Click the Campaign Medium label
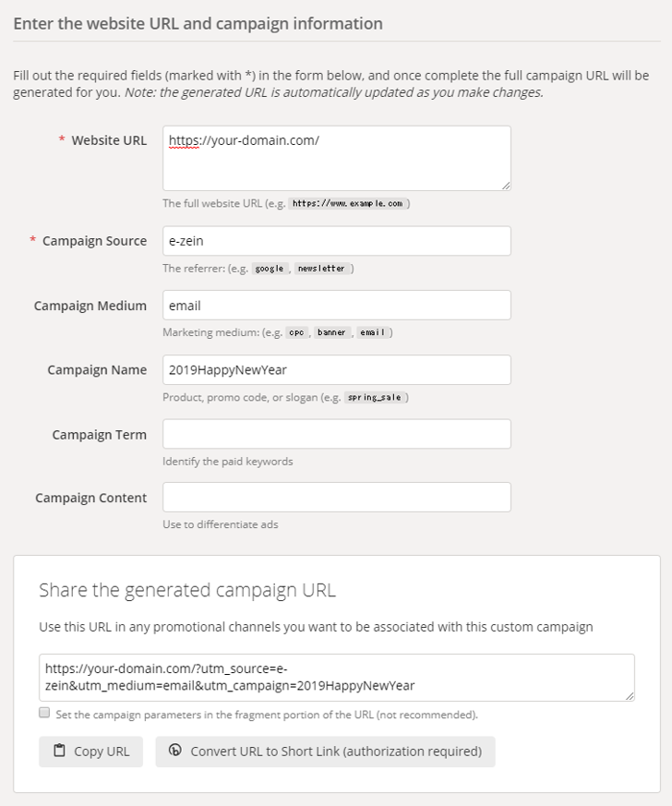The image size is (672, 806). (x=90, y=306)
